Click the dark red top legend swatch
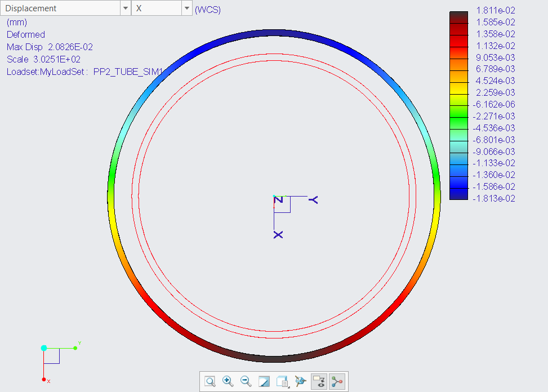This screenshot has height=392, width=548. [x=458, y=17]
